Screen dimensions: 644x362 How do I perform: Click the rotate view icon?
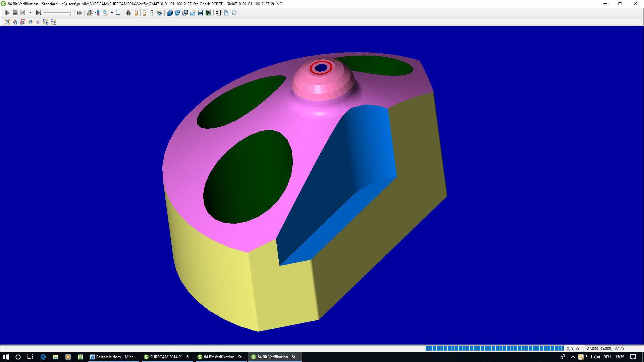15,22
